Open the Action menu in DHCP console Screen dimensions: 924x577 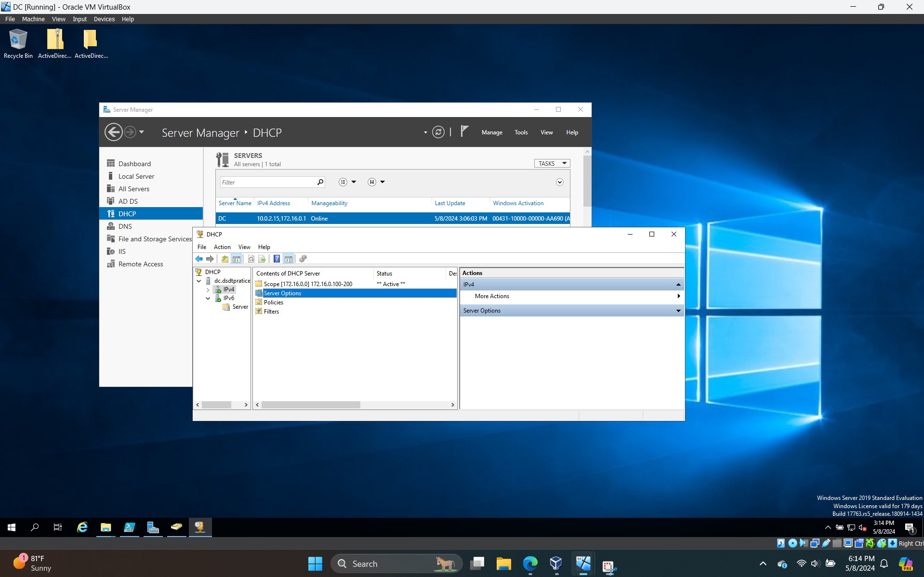click(x=222, y=247)
